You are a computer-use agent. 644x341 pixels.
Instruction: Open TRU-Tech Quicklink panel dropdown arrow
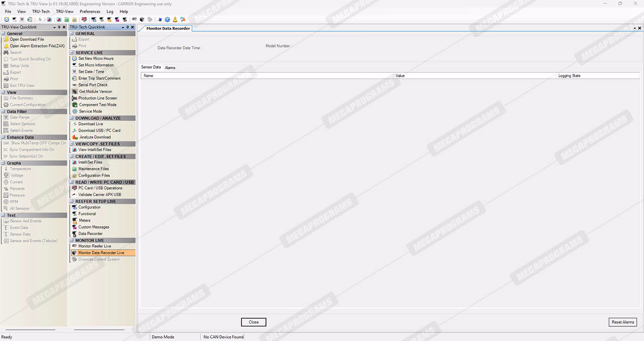122,27
